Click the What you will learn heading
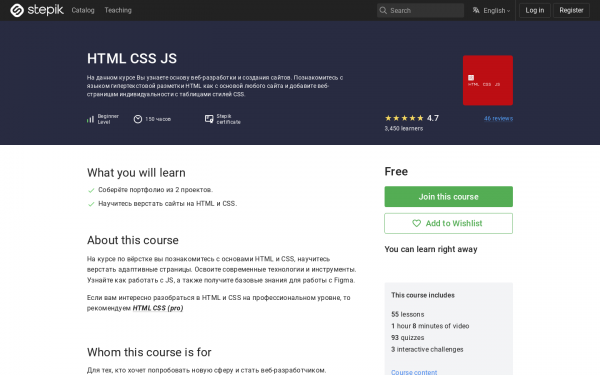This screenshot has height=375, width=600. [136, 173]
